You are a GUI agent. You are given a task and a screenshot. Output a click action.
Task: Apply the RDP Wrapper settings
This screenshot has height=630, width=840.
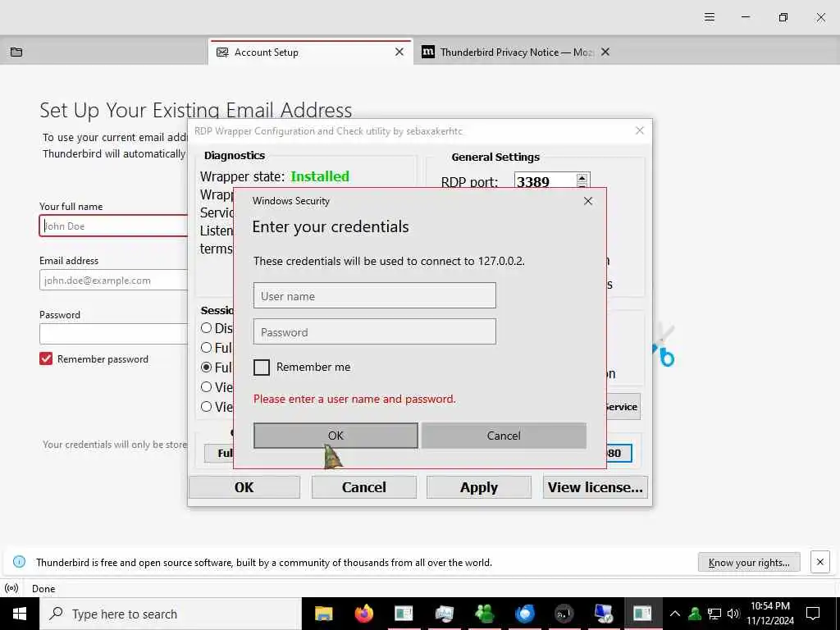pos(479,486)
